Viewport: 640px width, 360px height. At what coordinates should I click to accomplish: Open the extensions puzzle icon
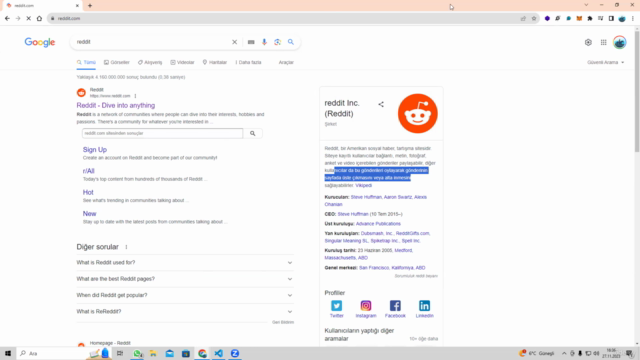pos(590,18)
